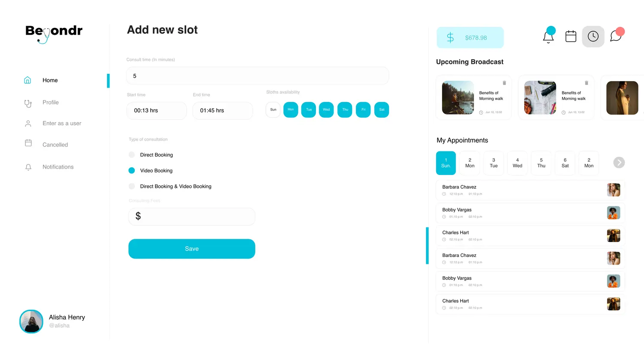Open the chat messages icon
Screen dimensions: 644x362
[x=617, y=36]
